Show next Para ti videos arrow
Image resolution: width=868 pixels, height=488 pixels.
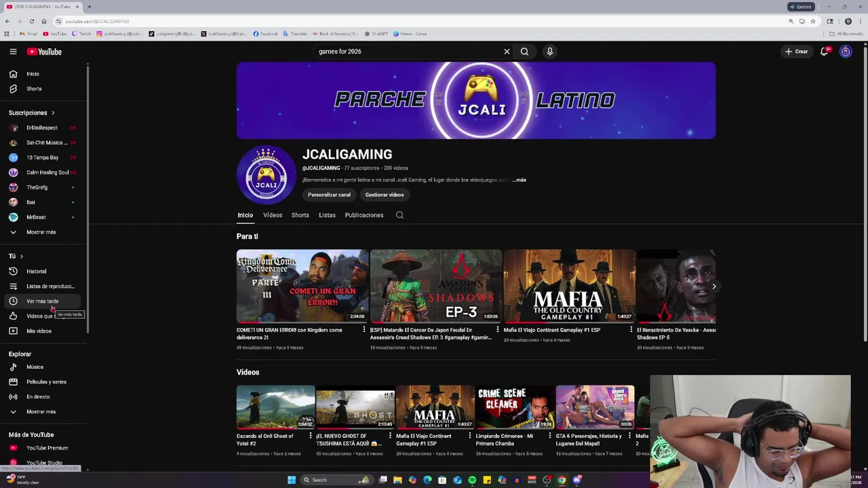pos(713,286)
